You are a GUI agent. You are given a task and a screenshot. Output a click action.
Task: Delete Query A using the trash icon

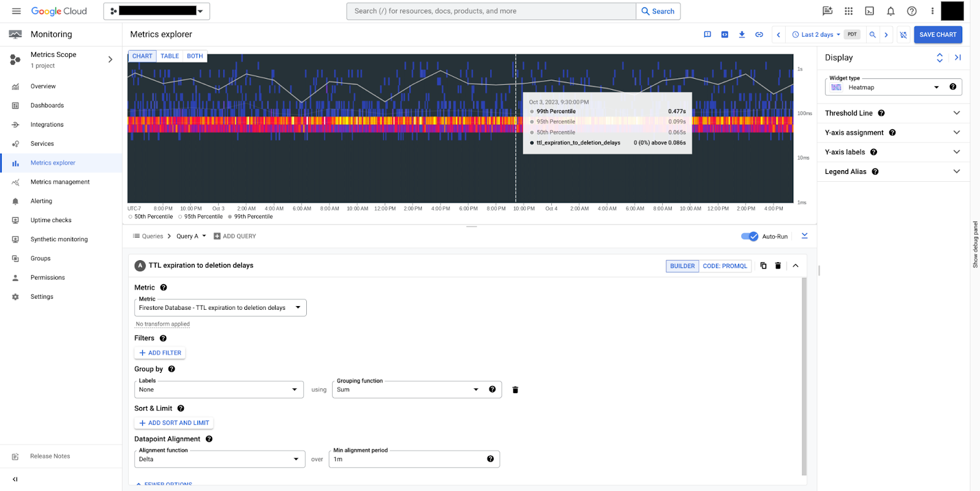(x=778, y=266)
